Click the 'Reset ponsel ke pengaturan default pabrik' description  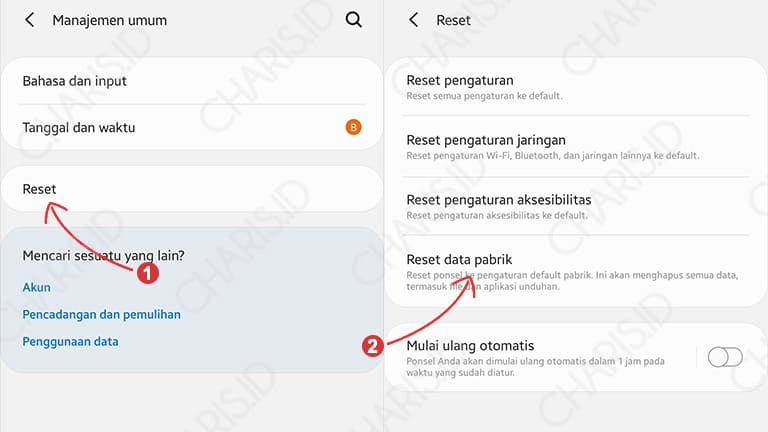pyautogui.click(x=572, y=281)
